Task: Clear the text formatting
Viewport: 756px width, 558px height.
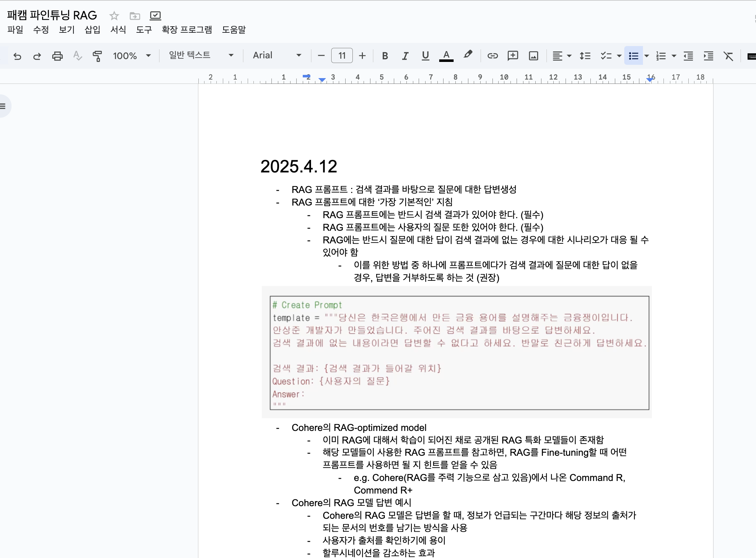Action: point(728,56)
